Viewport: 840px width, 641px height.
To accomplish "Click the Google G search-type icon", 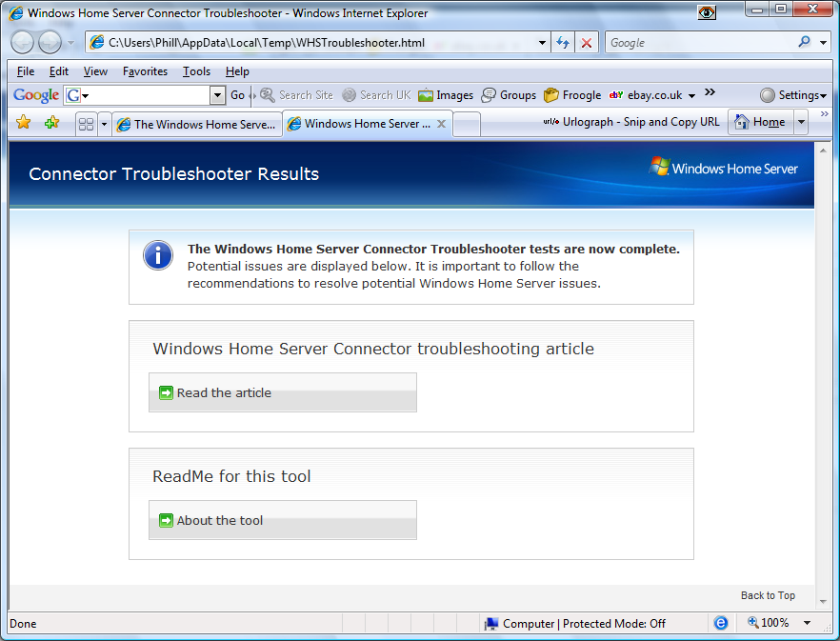I will point(76,95).
